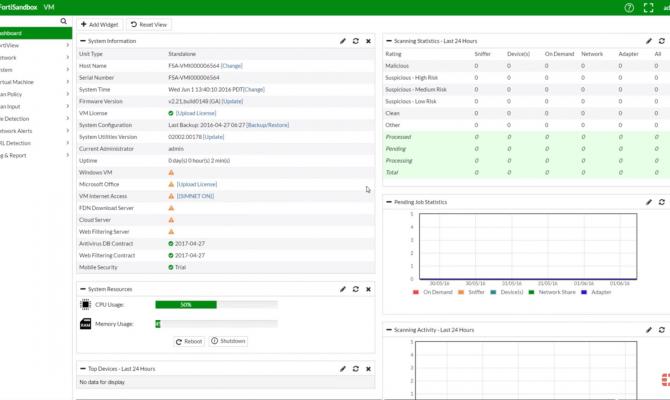The width and height of the screenshot is (670, 400).
Task: Open the Scan Input sidebar item
Action: pyautogui.click(x=36, y=106)
